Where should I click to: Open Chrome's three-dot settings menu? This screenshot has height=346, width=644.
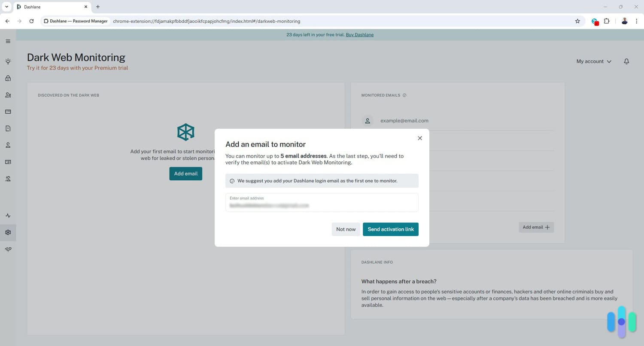pyautogui.click(x=637, y=21)
